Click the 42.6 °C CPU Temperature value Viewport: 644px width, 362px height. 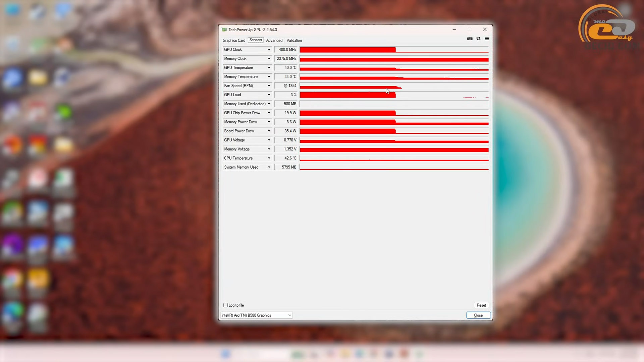(286, 158)
